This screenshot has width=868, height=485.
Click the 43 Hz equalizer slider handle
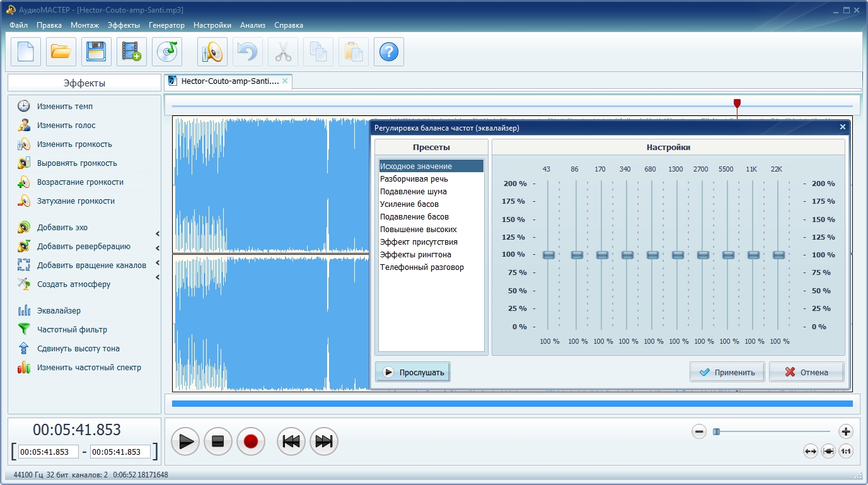pos(548,255)
